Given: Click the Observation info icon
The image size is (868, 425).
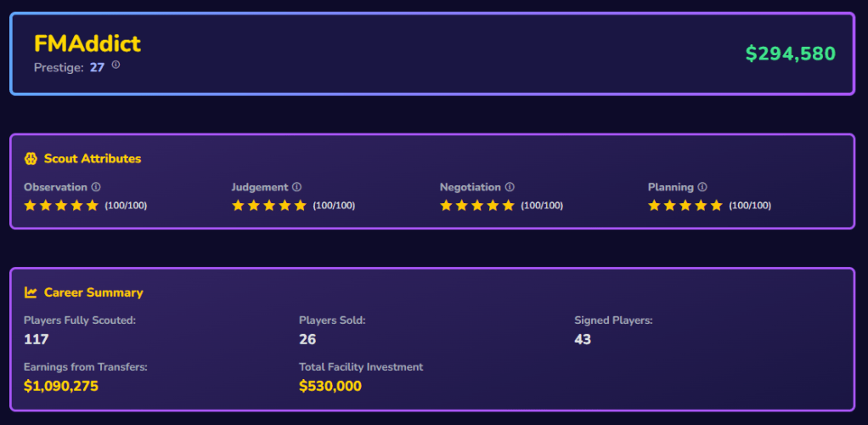Looking at the screenshot, I should pyautogui.click(x=96, y=187).
